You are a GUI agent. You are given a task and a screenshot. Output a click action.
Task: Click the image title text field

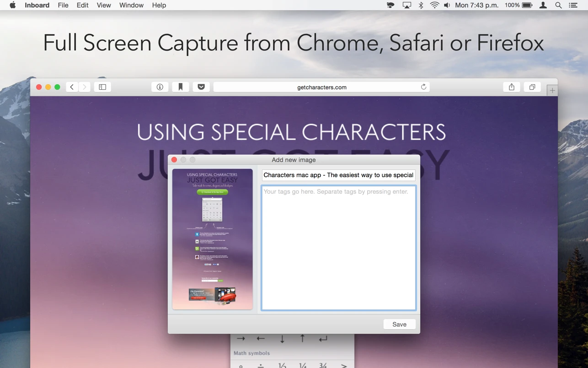pos(338,175)
